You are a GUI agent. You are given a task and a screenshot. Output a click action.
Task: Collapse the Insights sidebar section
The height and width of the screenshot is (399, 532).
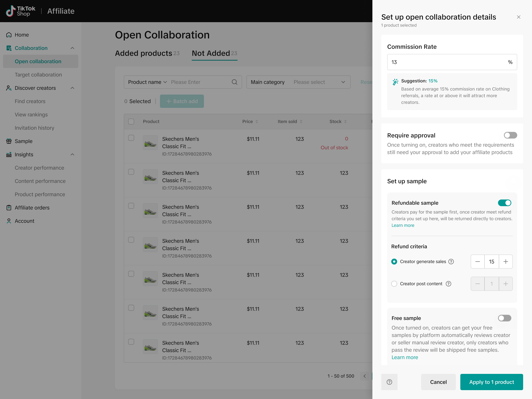72,154
